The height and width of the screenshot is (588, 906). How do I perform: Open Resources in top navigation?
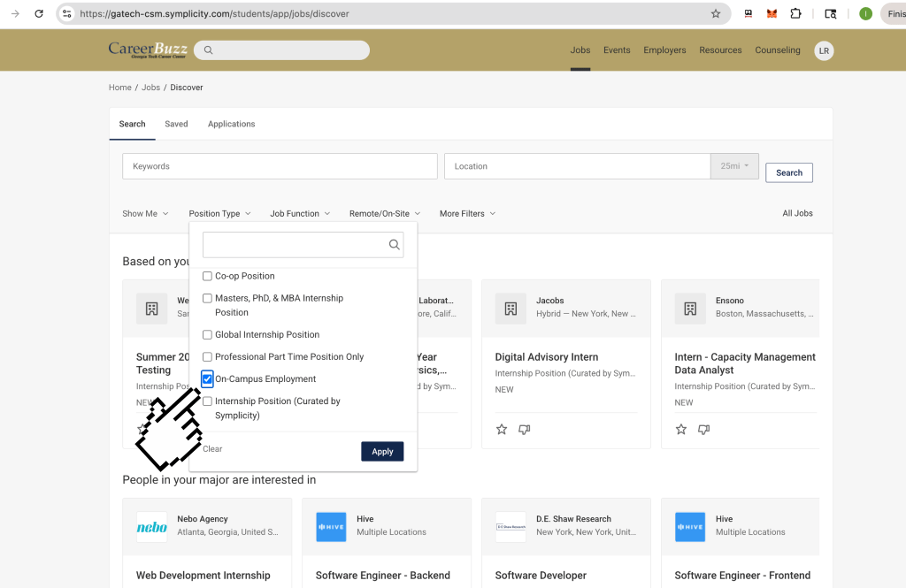click(x=720, y=50)
